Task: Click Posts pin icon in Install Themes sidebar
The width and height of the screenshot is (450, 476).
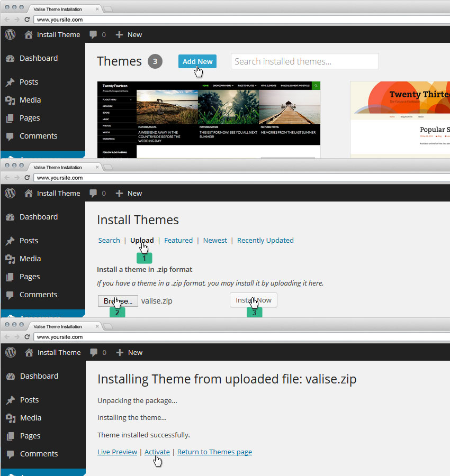Action: 10,241
